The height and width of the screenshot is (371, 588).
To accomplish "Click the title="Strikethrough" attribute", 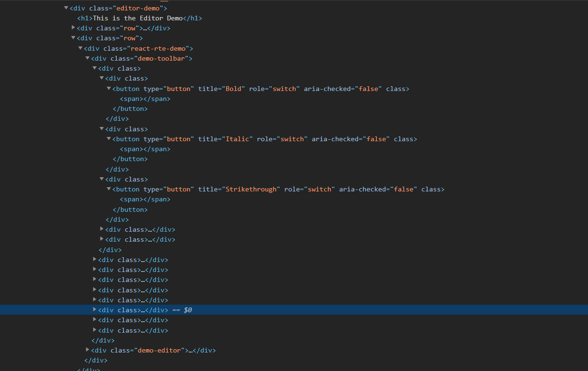I will (x=239, y=189).
